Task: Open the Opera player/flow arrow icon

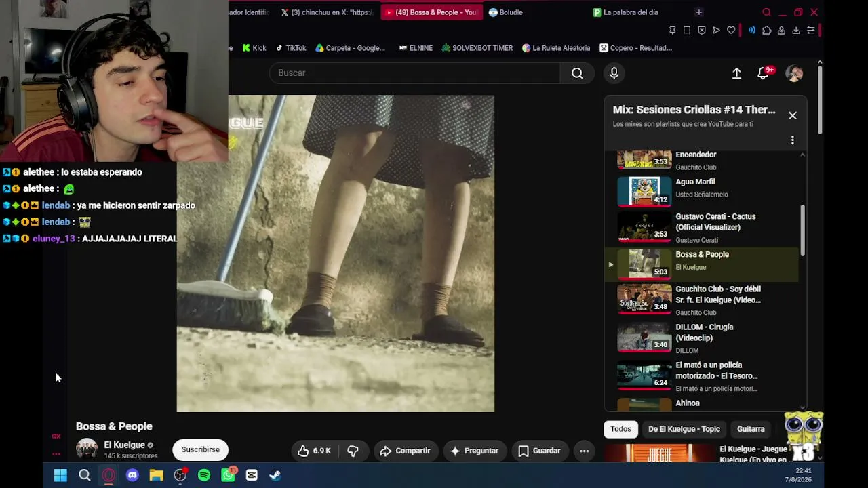Action: click(716, 30)
